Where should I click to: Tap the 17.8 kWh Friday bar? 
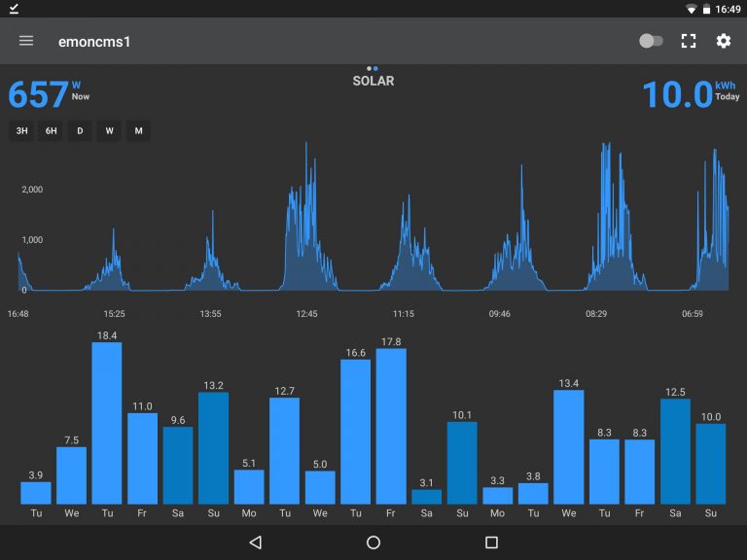tap(391, 426)
